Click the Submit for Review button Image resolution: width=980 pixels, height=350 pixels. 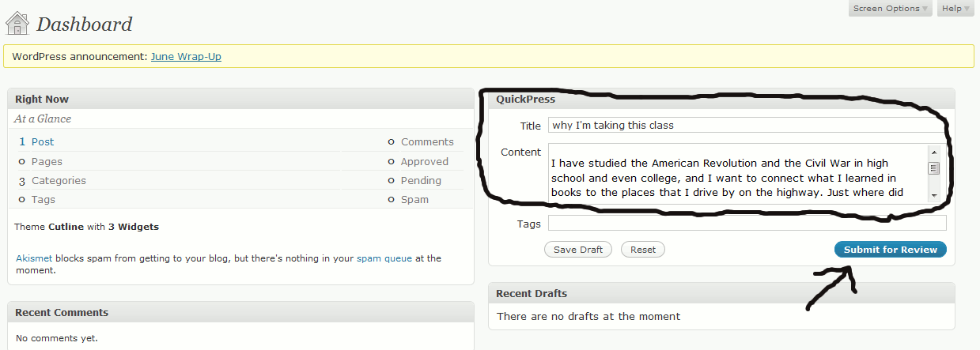point(890,250)
